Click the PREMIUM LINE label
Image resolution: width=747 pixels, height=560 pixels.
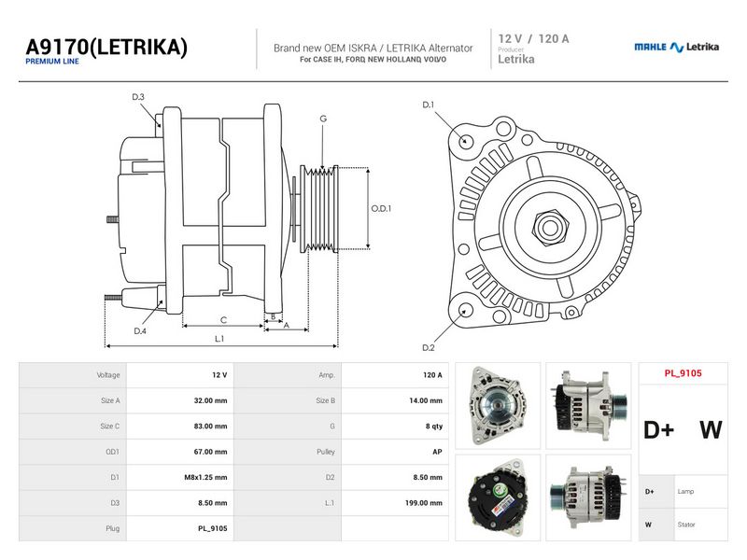click(x=52, y=62)
